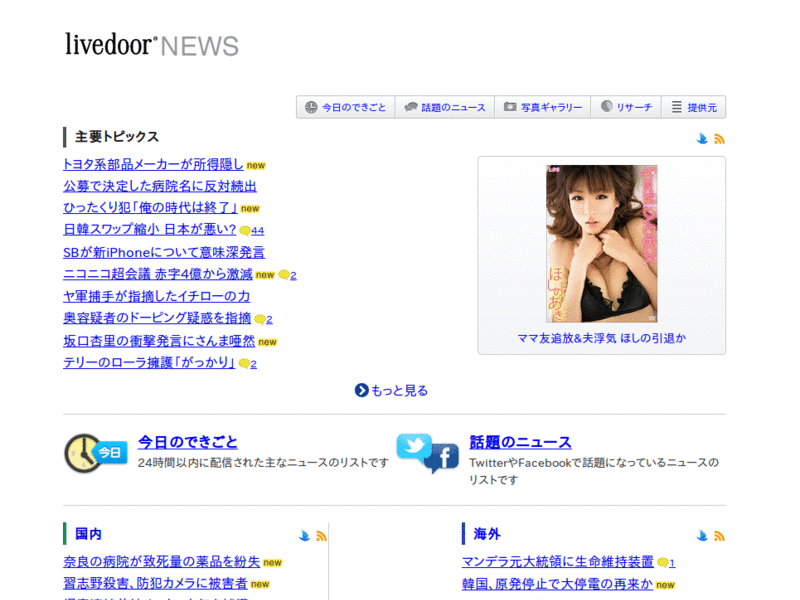
Task: Open the 話題のニュース heading link
Action: [x=520, y=442]
